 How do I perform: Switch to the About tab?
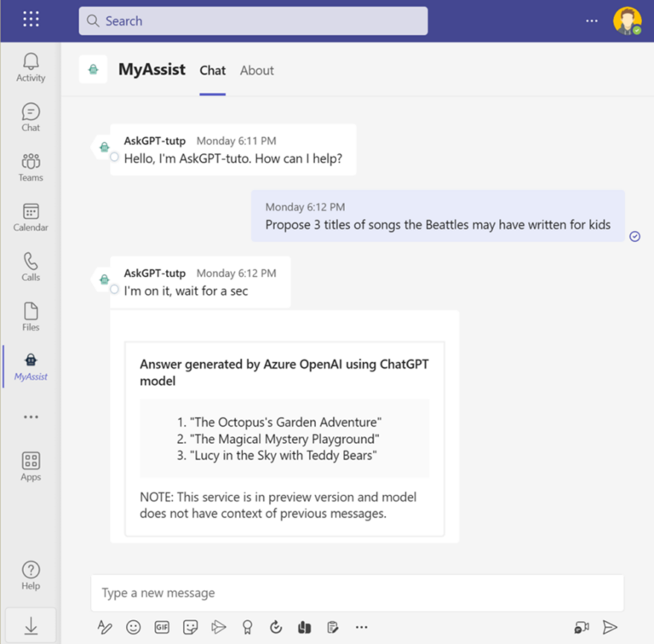256,71
